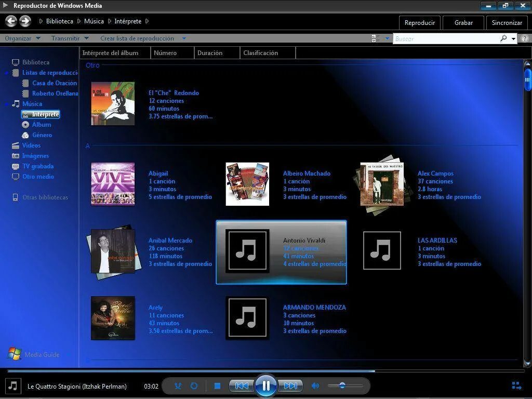This screenshot has height=399, width=532.
Task: Open Otras bibliotecas in the sidebar
Action: click(x=45, y=197)
